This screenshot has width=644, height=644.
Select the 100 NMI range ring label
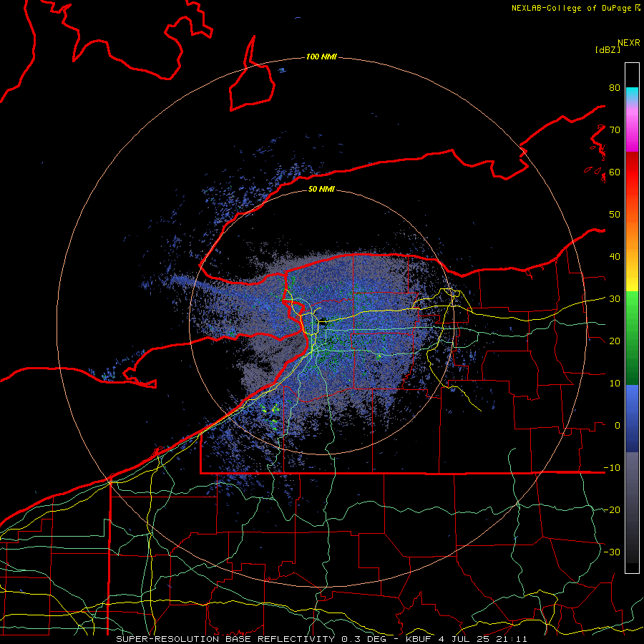pyautogui.click(x=321, y=57)
